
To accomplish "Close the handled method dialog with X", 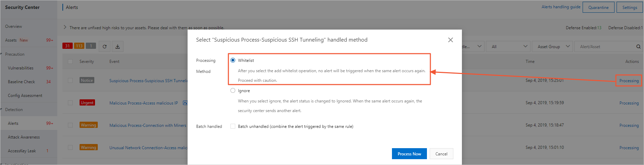I will point(450,40).
